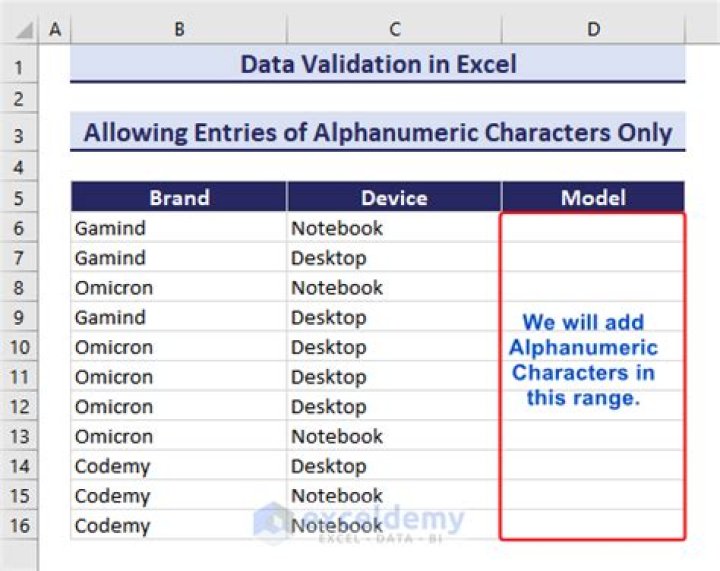Image resolution: width=720 pixels, height=571 pixels.
Task: Click the 'Allowing Entries of Alphanumeric Characters Only' heading
Action: (x=378, y=133)
